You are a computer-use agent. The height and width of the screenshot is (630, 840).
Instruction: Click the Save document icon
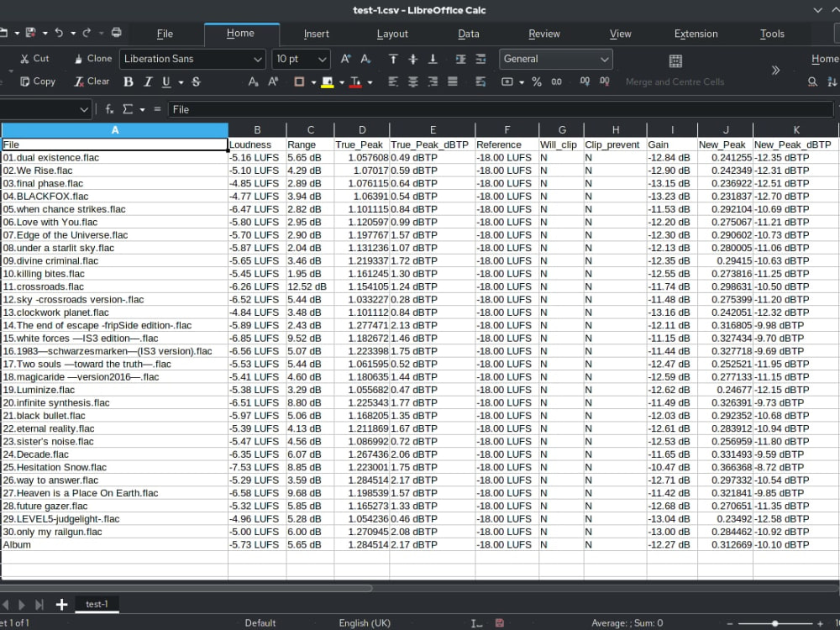tap(30, 34)
